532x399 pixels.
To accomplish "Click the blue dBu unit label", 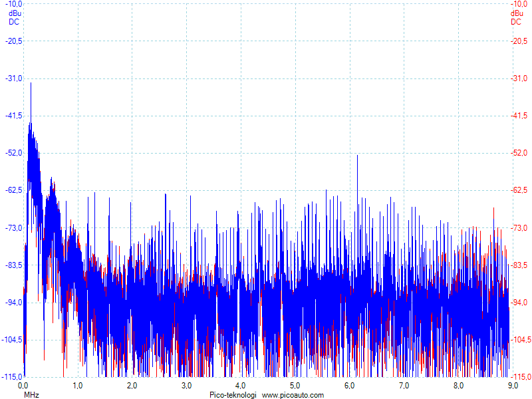I will (15, 13).
